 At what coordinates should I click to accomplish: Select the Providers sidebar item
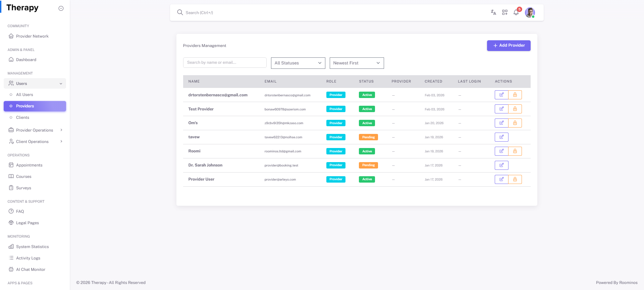coord(35,106)
